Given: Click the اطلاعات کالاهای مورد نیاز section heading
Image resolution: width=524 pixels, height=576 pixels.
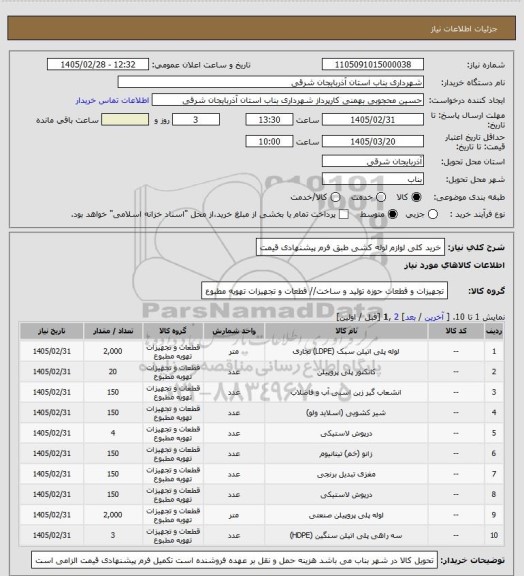Looking at the screenshot, I should tap(455, 265).
